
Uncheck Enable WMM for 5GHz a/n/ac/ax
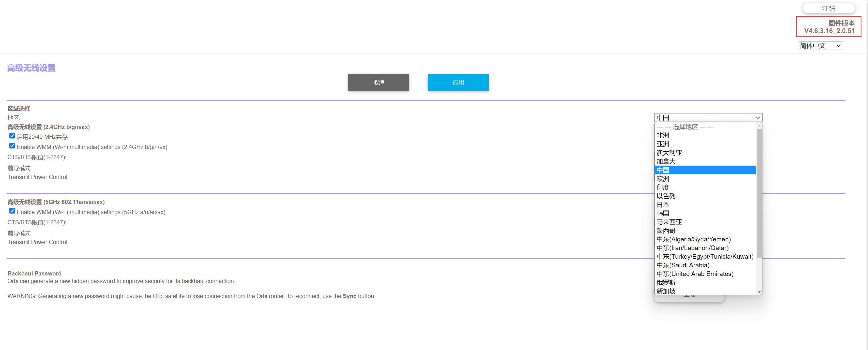click(x=12, y=211)
